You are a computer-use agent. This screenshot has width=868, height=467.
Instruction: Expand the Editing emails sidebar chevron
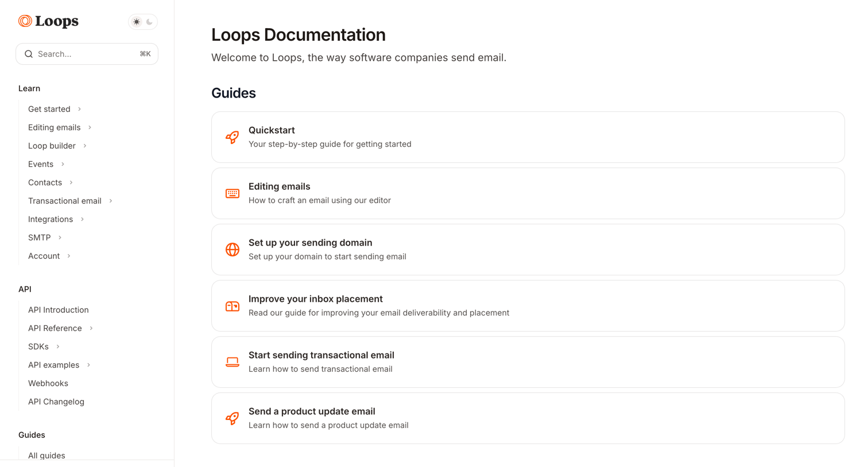(90, 127)
